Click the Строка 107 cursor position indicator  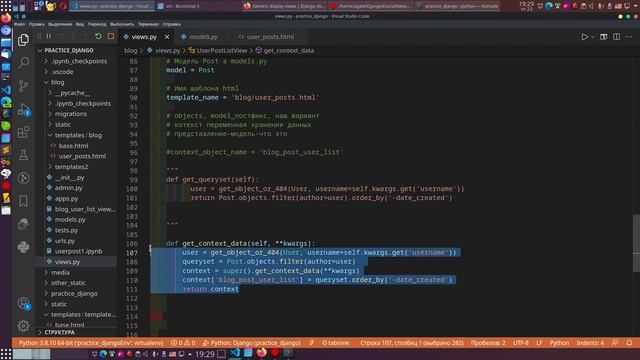(411, 343)
